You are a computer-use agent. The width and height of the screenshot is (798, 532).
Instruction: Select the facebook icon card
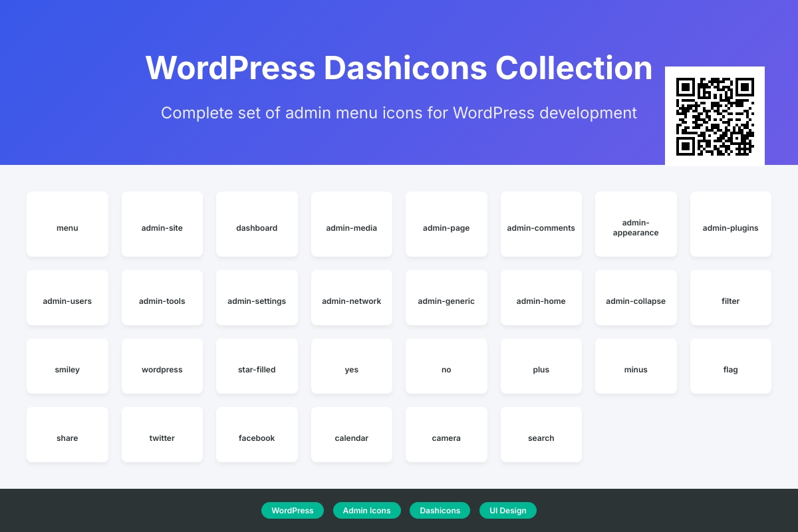[257, 434]
